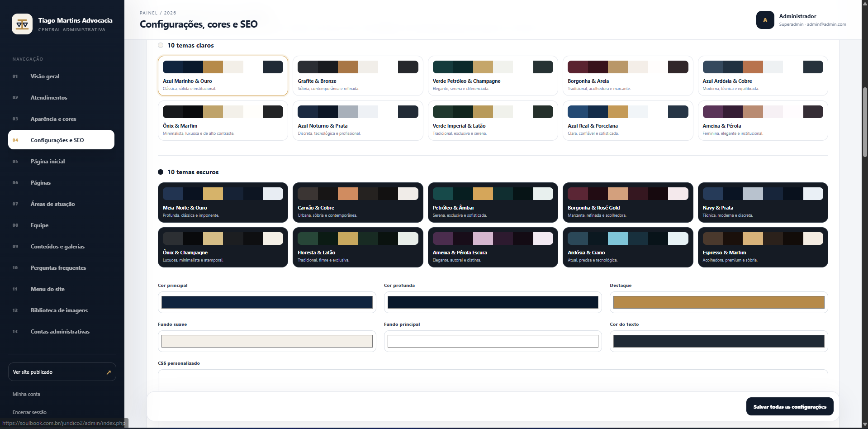
Task: Choose the Floresta & Latão dark theme
Action: tap(358, 248)
